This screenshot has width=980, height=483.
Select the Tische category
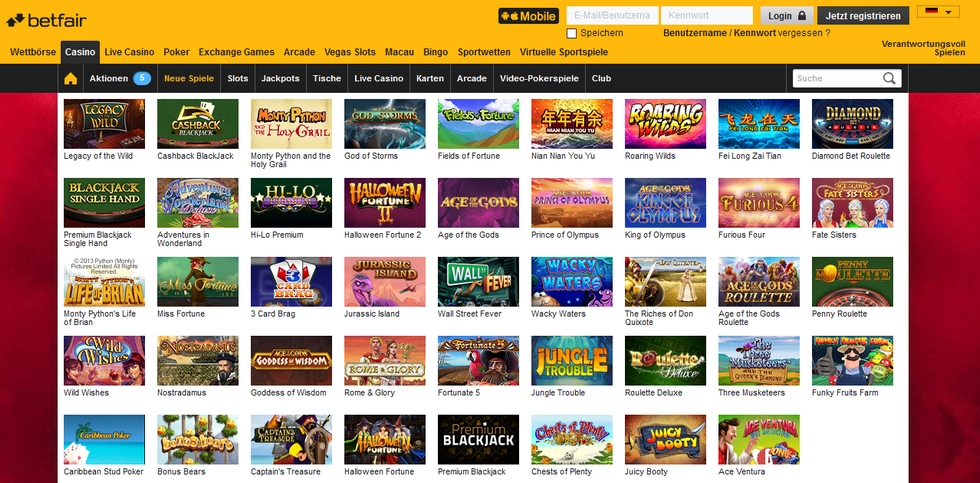(327, 79)
